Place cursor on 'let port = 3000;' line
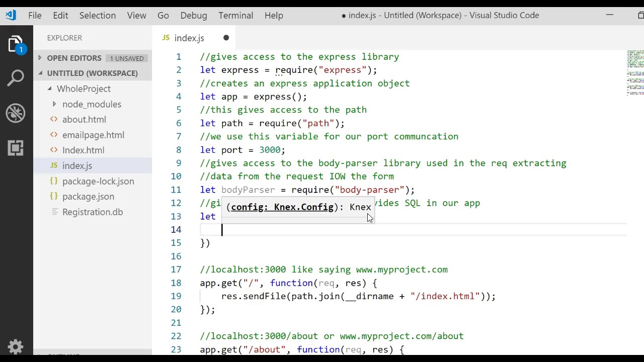The image size is (644, 362). (243, 150)
